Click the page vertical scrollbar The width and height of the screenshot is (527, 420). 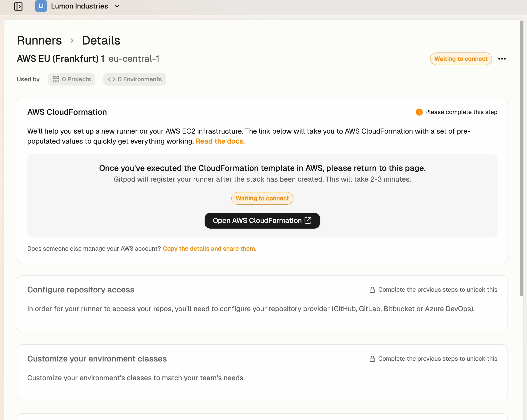click(521, 159)
